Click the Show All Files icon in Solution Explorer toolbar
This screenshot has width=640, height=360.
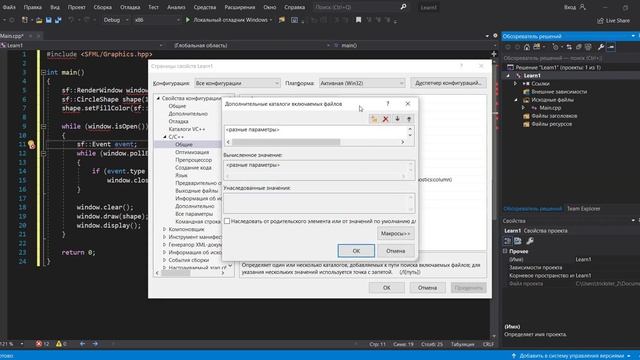click(588, 47)
